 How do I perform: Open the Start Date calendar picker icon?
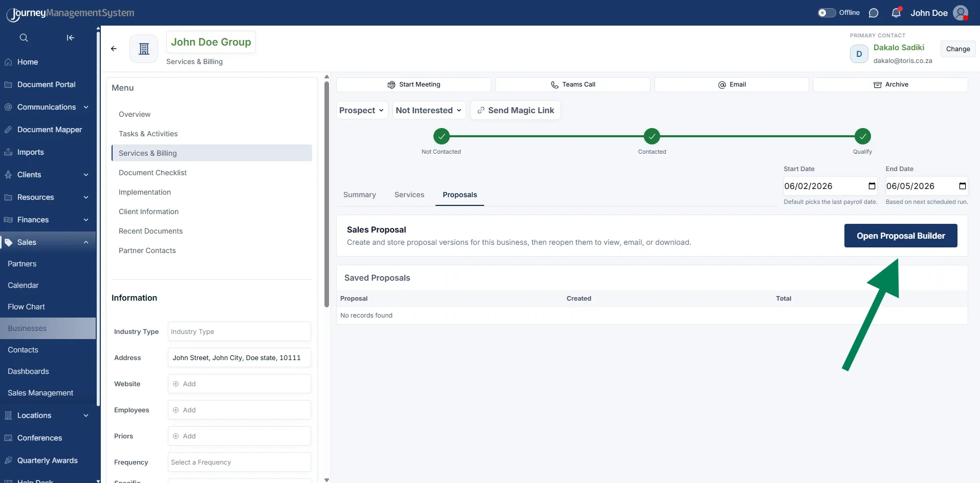[872, 186]
